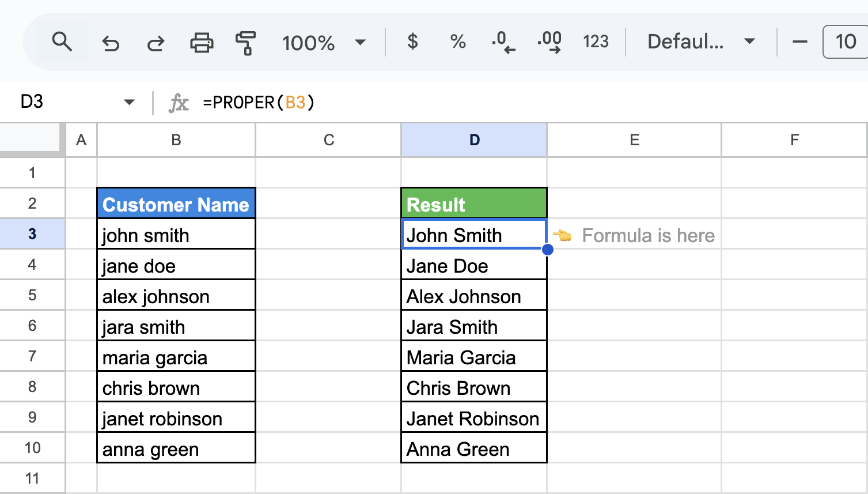868x494 pixels.
Task: Select result cell Janet Robinson
Action: [474, 417]
